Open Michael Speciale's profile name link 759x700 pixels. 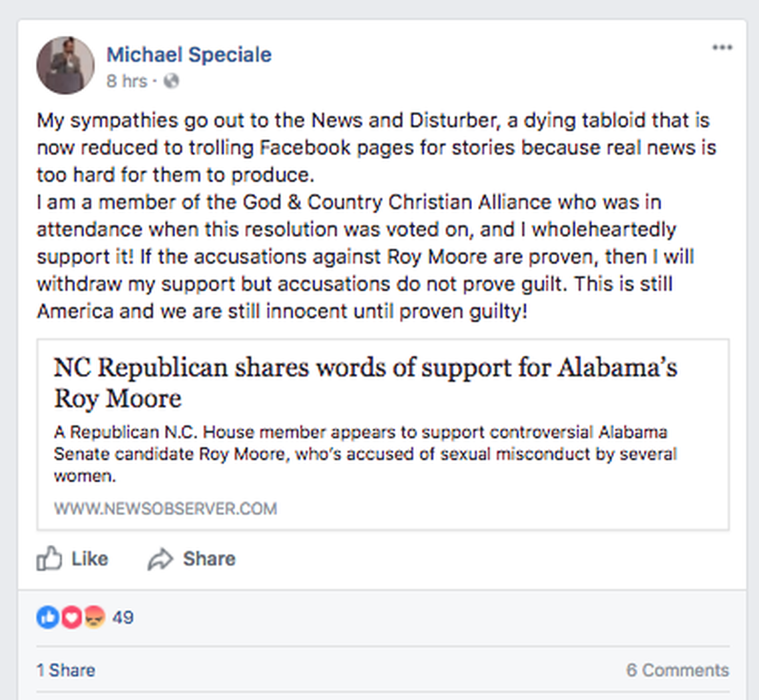189,55
